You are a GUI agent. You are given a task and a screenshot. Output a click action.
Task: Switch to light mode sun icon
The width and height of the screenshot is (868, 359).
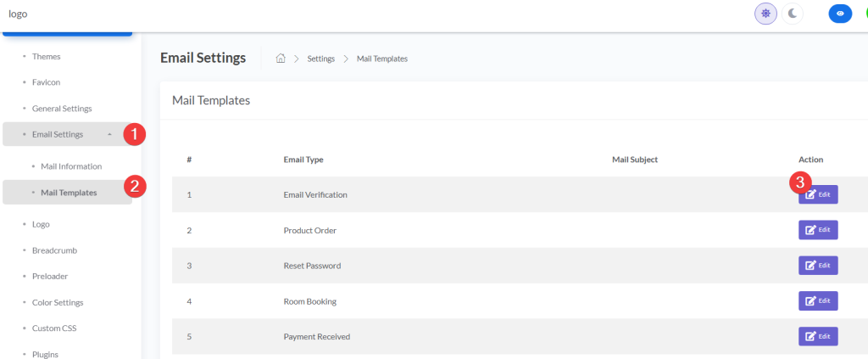pyautogui.click(x=765, y=14)
